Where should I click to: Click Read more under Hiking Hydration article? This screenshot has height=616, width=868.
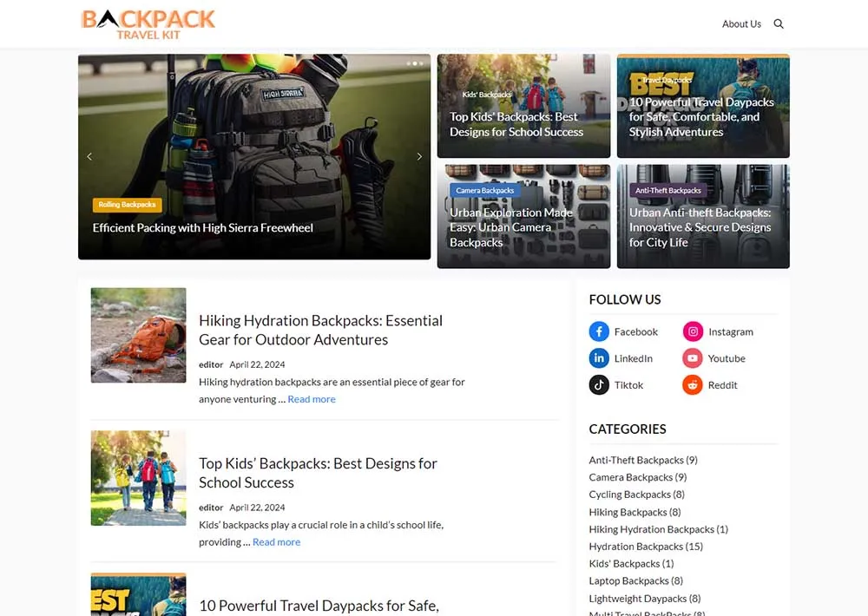point(312,399)
